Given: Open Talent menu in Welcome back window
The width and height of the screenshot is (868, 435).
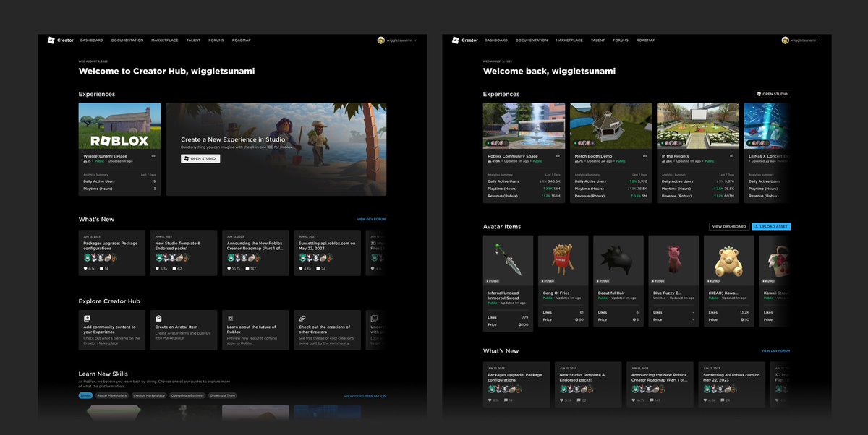Looking at the screenshot, I should point(597,40).
